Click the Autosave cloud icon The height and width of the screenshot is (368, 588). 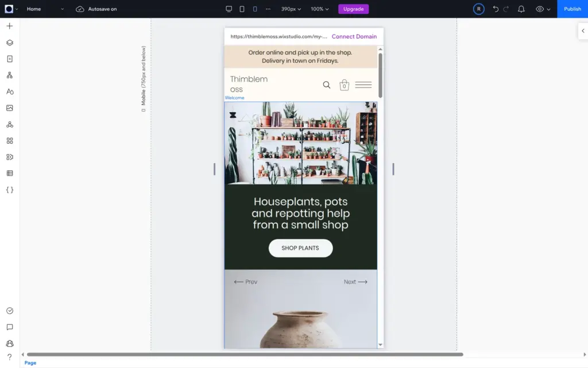80,9
